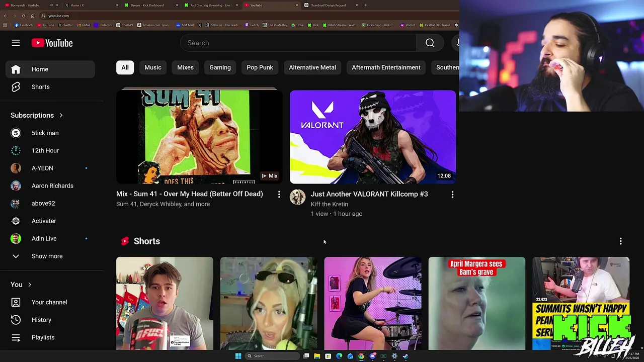Open watch History
The image size is (644, 362).
(x=50, y=320)
